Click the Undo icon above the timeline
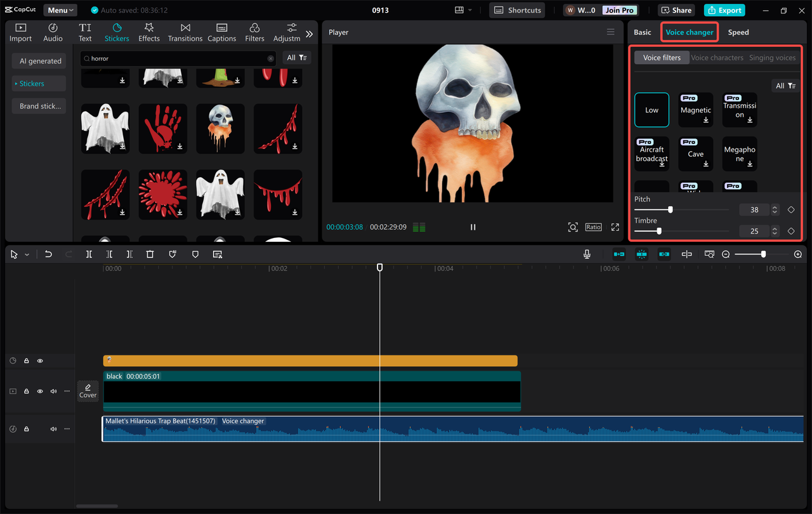This screenshot has height=514, width=812. pyautogui.click(x=48, y=254)
